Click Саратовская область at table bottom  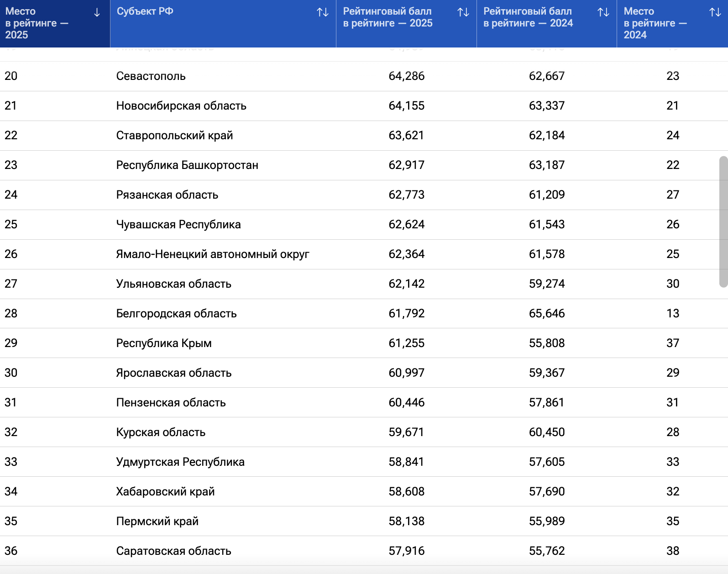[173, 551]
